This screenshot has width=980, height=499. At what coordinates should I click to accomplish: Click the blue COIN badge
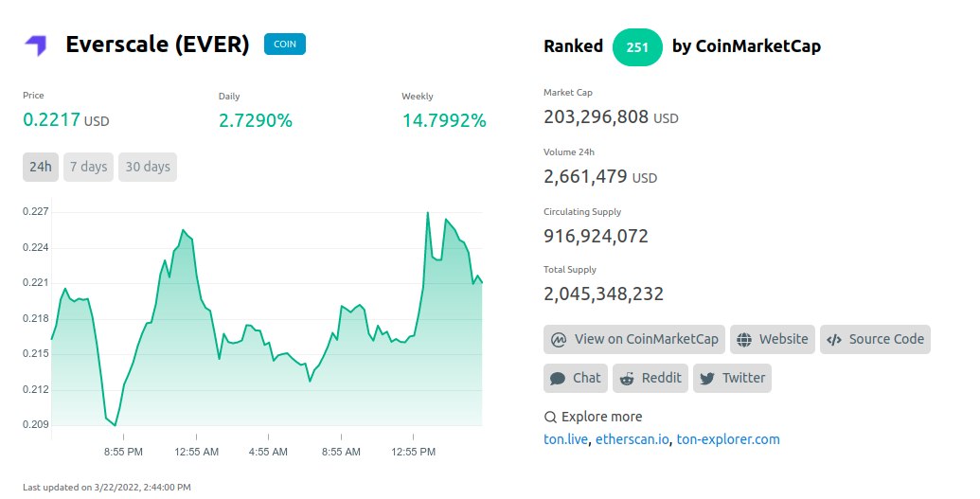[284, 44]
